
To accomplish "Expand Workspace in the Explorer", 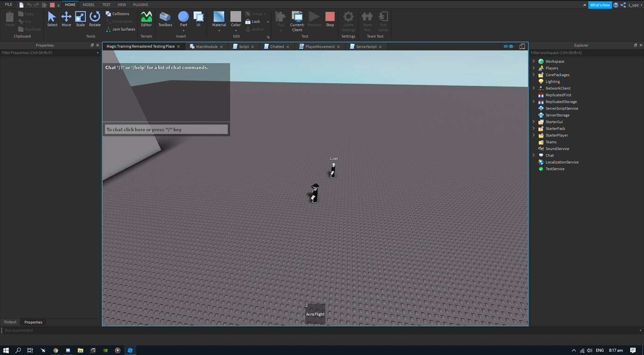I will point(533,61).
